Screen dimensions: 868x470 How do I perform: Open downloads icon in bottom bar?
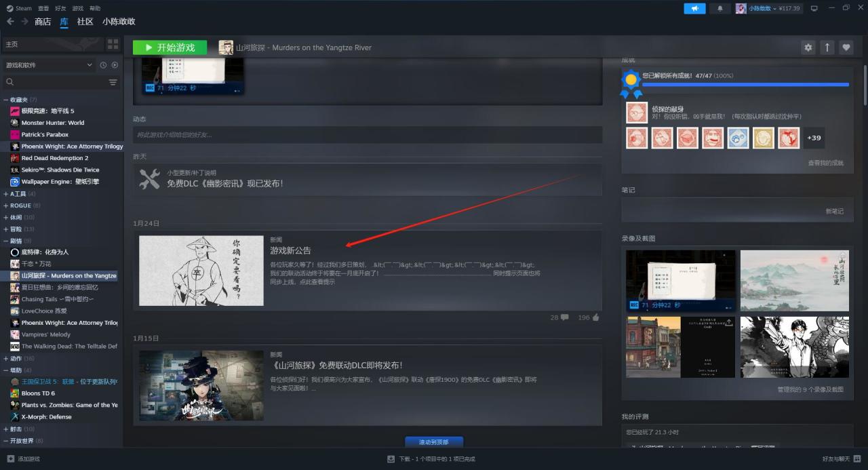click(391, 459)
